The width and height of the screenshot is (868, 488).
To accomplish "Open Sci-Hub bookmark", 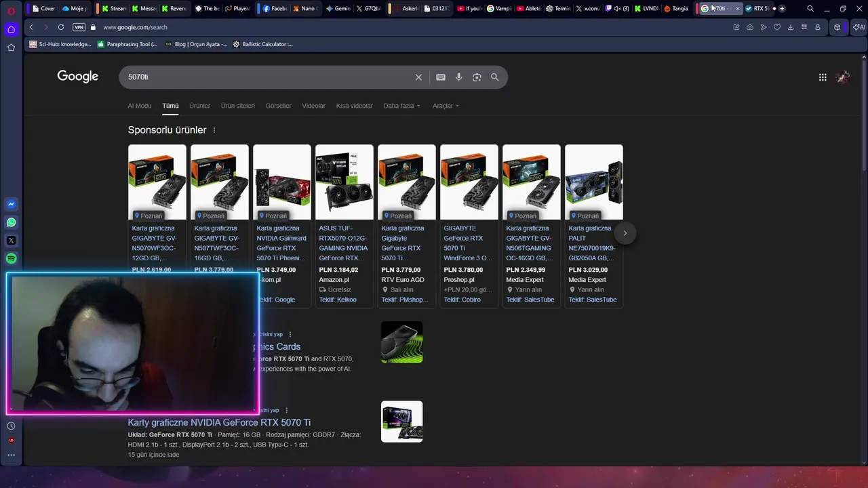I will (x=60, y=44).
